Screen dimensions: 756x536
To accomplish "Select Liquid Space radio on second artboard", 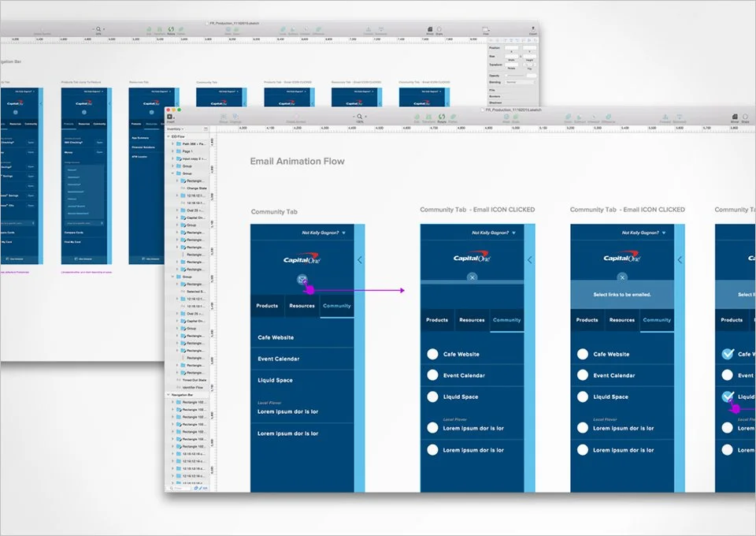I will 432,396.
